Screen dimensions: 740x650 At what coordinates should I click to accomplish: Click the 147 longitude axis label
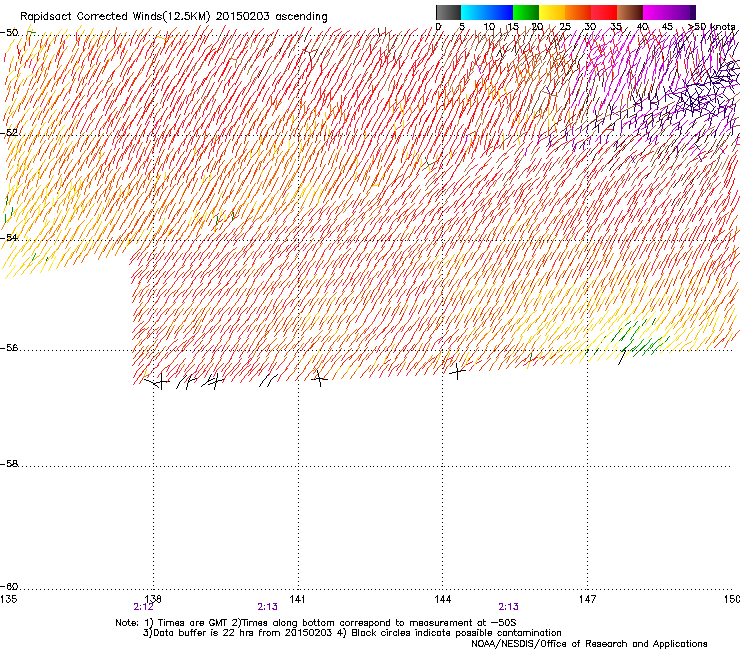pyautogui.click(x=587, y=599)
